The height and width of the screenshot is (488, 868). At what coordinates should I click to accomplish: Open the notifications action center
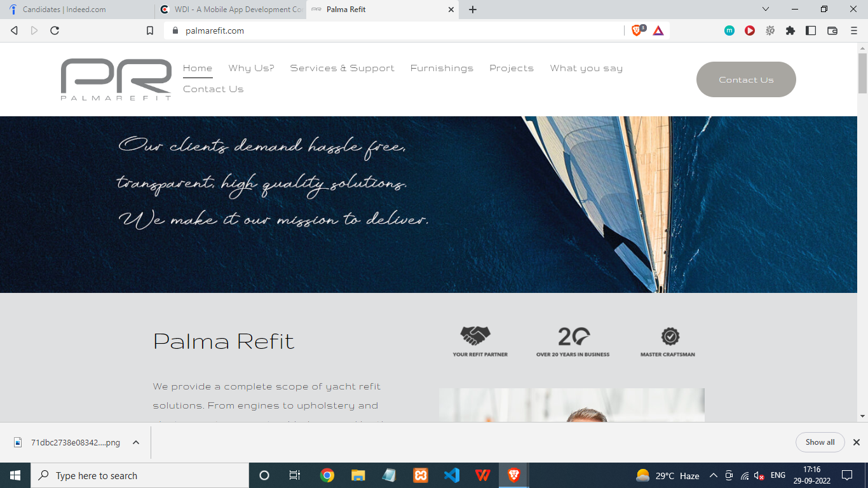click(x=847, y=475)
